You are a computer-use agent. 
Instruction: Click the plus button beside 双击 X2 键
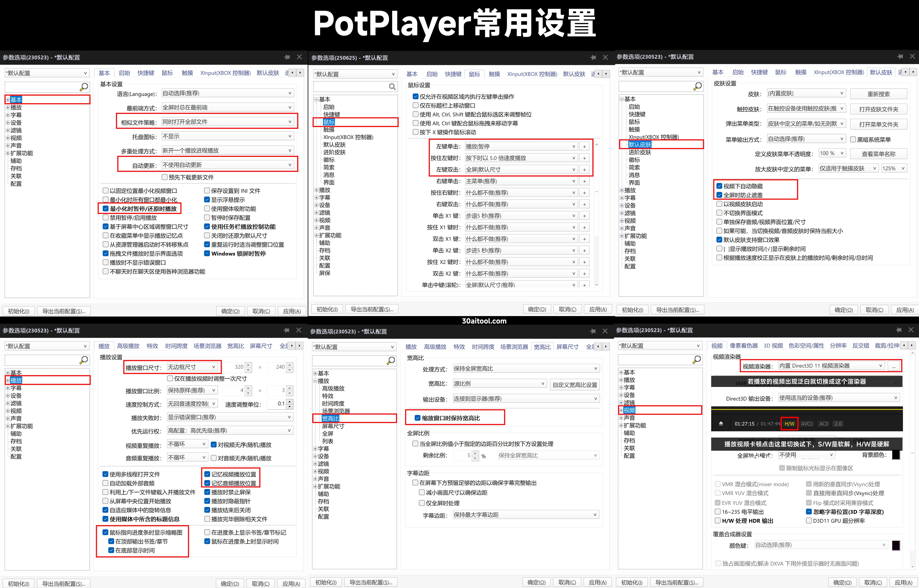[x=584, y=273]
